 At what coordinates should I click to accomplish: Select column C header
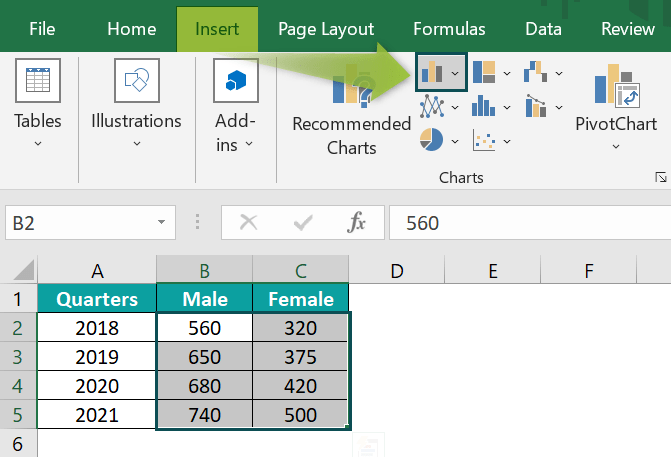(301, 270)
